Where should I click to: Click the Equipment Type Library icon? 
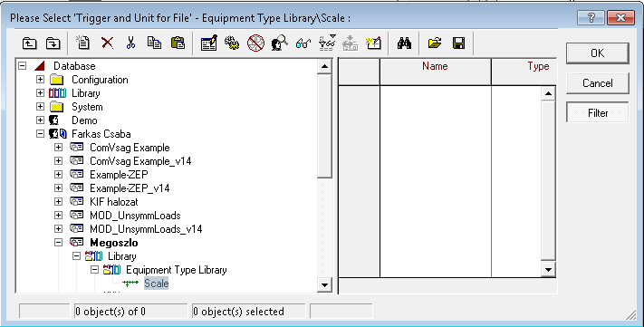click(111, 270)
